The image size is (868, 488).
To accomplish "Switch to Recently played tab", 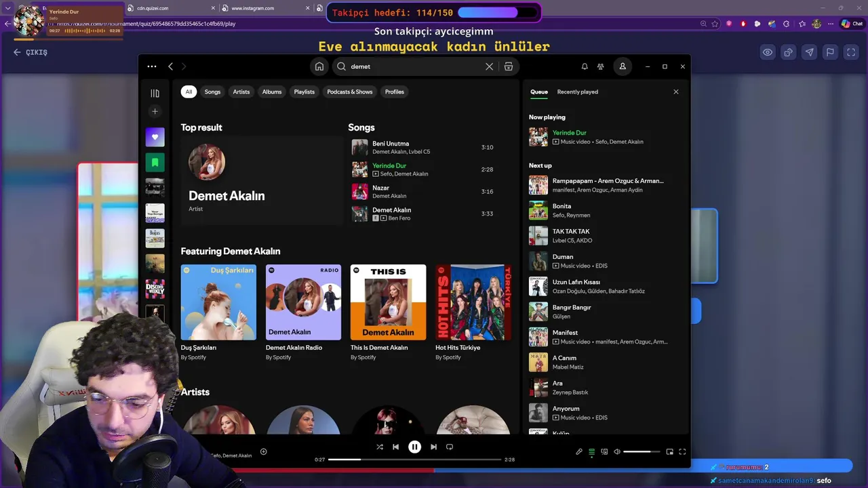I will [578, 91].
